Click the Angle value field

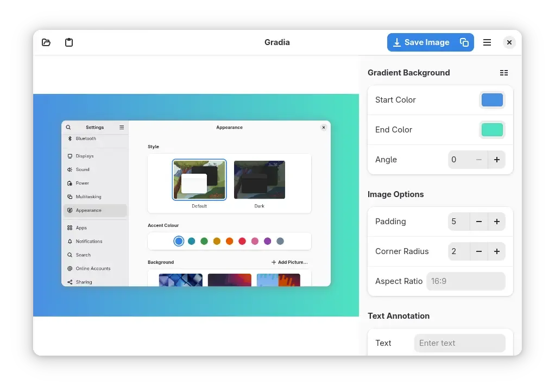458,160
